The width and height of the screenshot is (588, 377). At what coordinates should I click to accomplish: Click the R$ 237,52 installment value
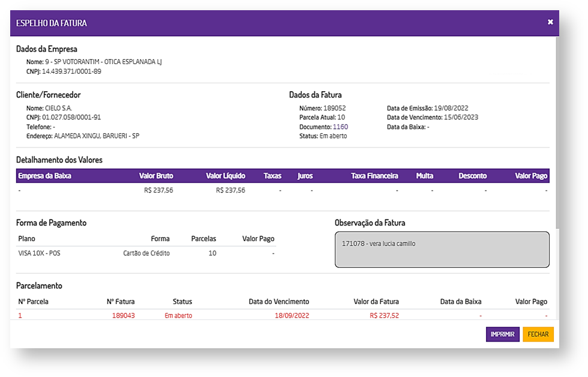pos(384,316)
